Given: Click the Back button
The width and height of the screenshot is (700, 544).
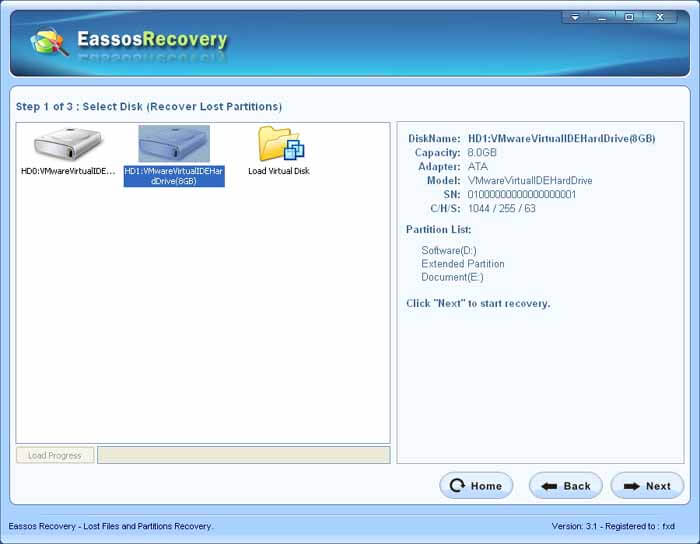Looking at the screenshot, I should point(566,486).
